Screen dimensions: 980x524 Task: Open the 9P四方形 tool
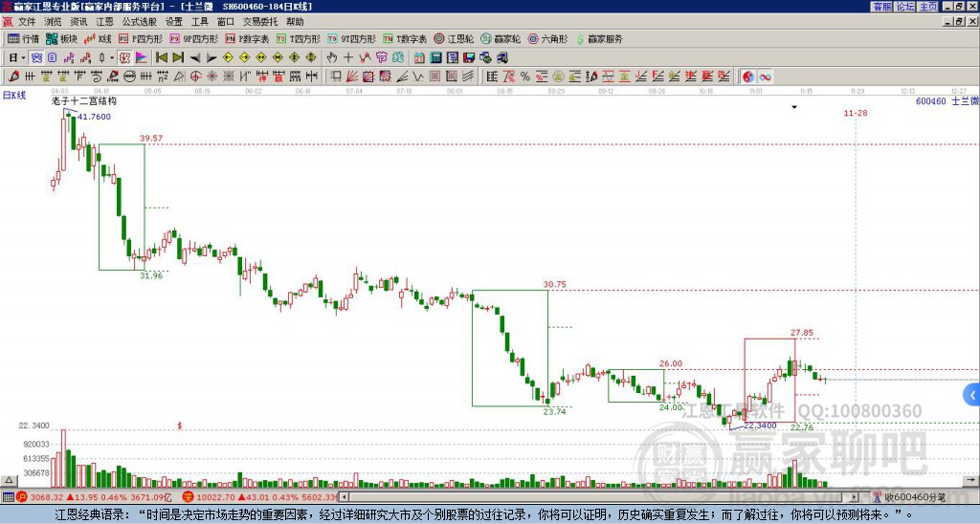(x=193, y=38)
